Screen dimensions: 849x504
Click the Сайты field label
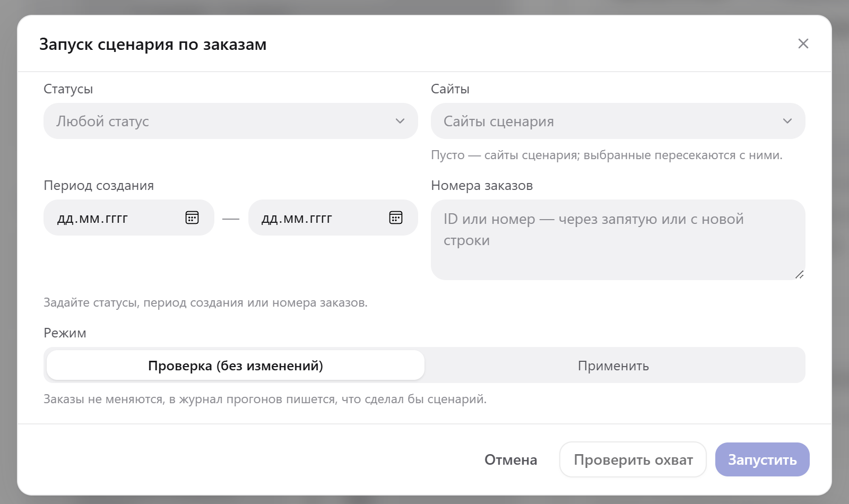point(450,89)
